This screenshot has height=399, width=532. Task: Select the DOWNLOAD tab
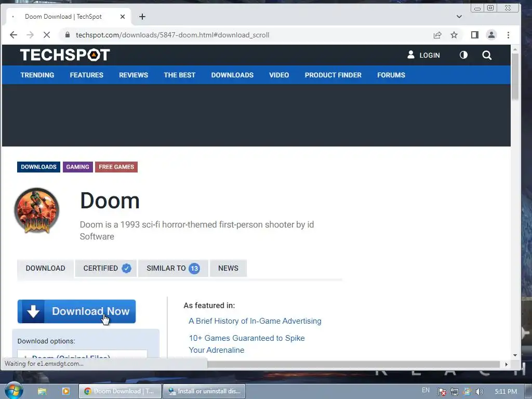46,268
